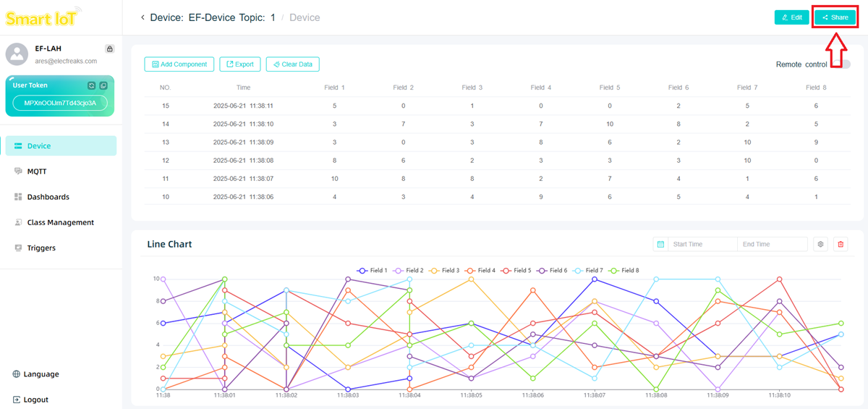Screen dimensions: 868x409
Task: Go back using the left chevron
Action: pyautogui.click(x=142, y=17)
